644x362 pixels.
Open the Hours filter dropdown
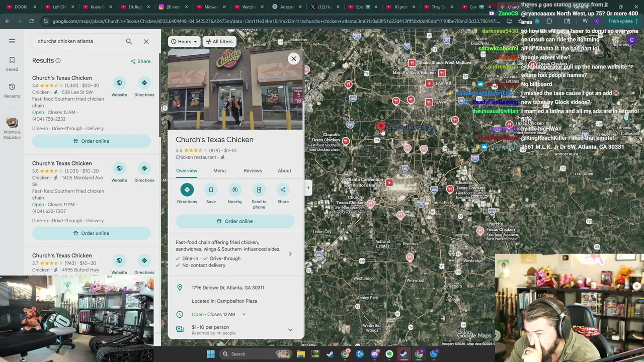tap(184, 42)
